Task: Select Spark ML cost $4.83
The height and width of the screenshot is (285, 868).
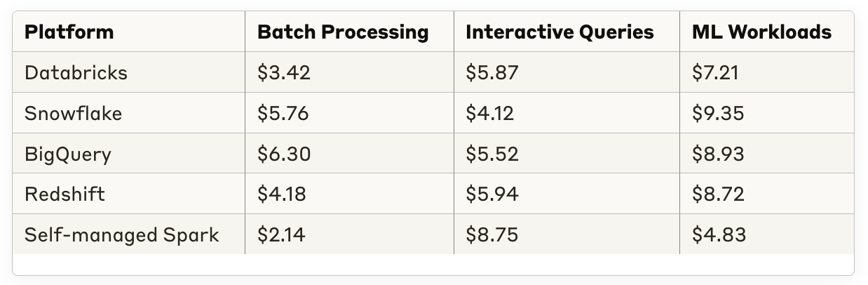Action: tap(718, 235)
